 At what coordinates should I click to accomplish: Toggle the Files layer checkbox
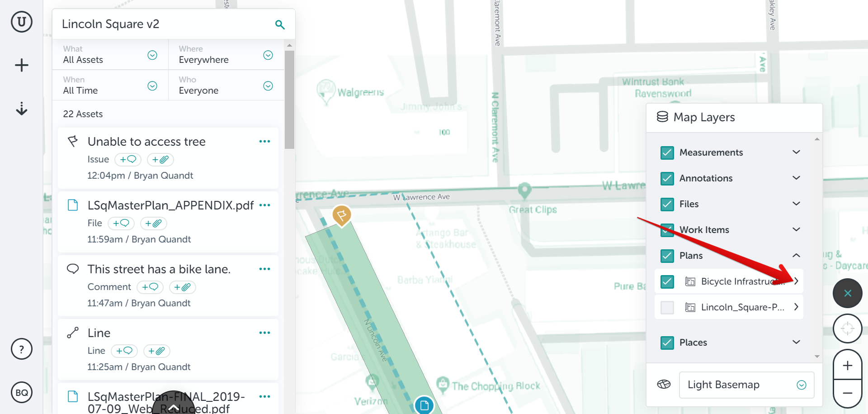click(x=667, y=205)
